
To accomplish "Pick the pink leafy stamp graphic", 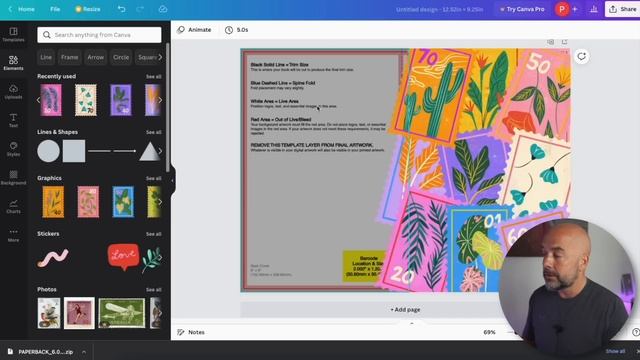I will (88, 202).
